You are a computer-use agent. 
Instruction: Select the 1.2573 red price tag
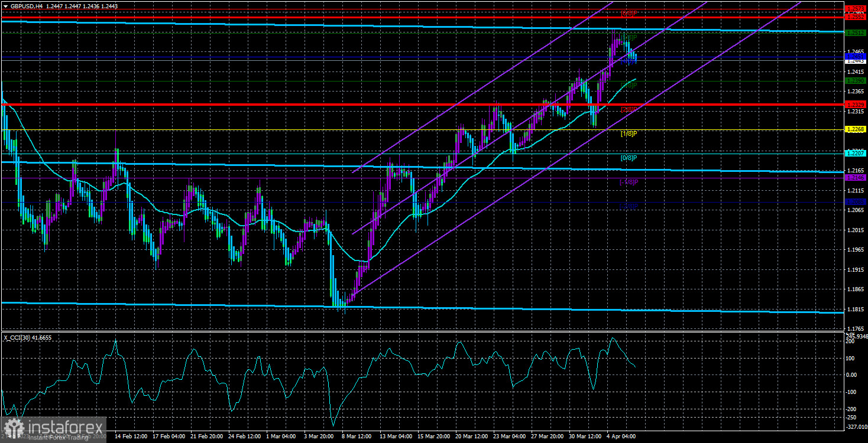856,8
